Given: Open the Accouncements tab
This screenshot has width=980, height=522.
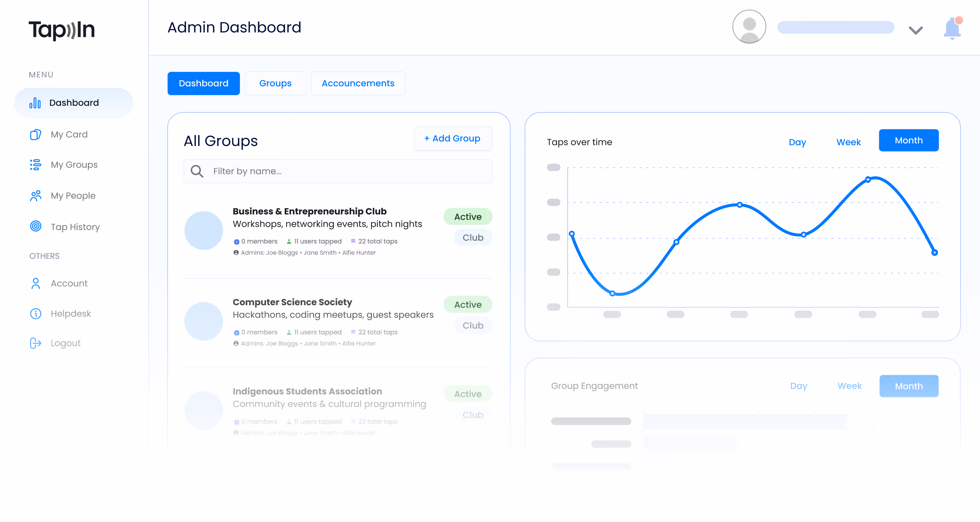Looking at the screenshot, I should [358, 83].
